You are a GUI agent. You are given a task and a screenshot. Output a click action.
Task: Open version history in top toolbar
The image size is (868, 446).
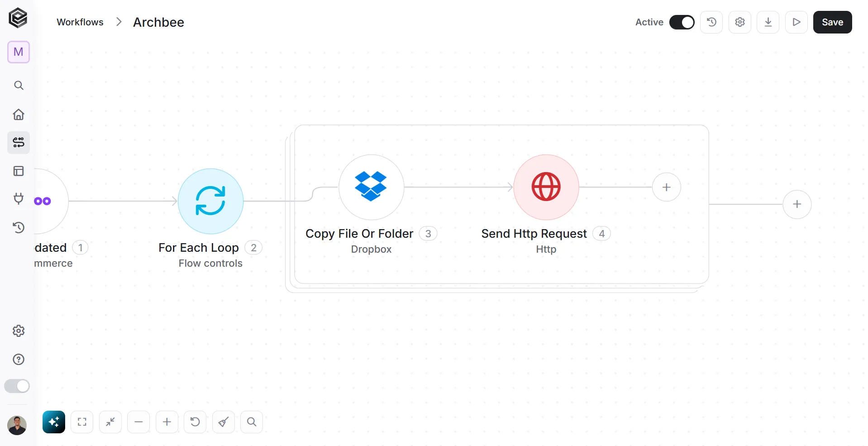point(711,22)
